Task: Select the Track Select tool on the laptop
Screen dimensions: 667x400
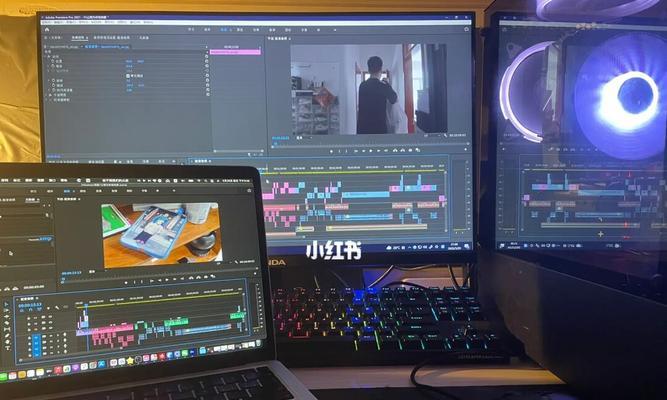Action: pos(6,310)
